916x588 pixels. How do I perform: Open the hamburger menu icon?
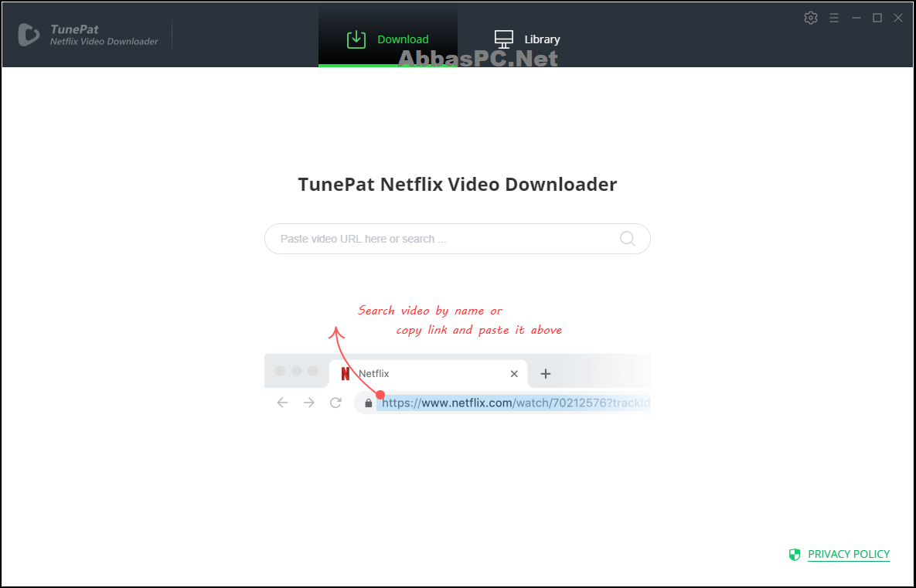pos(834,18)
